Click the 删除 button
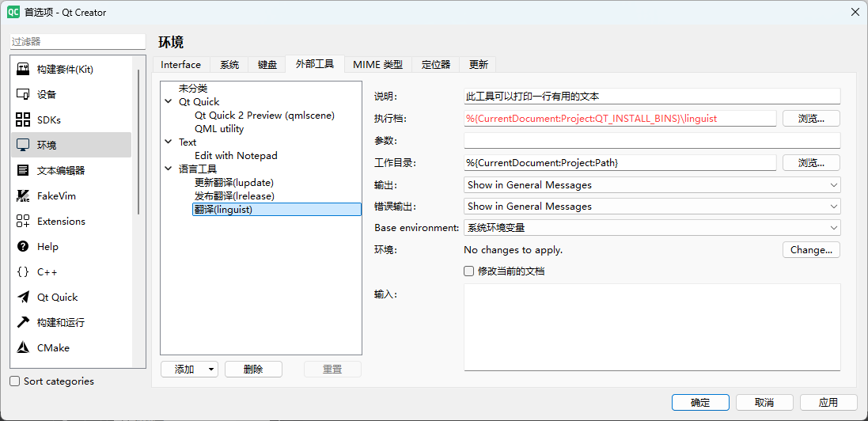The image size is (868, 421). [253, 370]
